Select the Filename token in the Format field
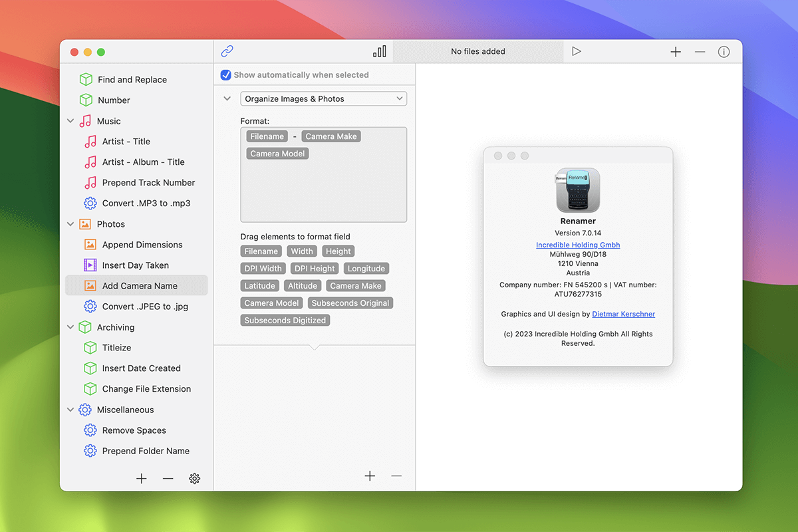This screenshot has height=532, width=798. point(267,136)
